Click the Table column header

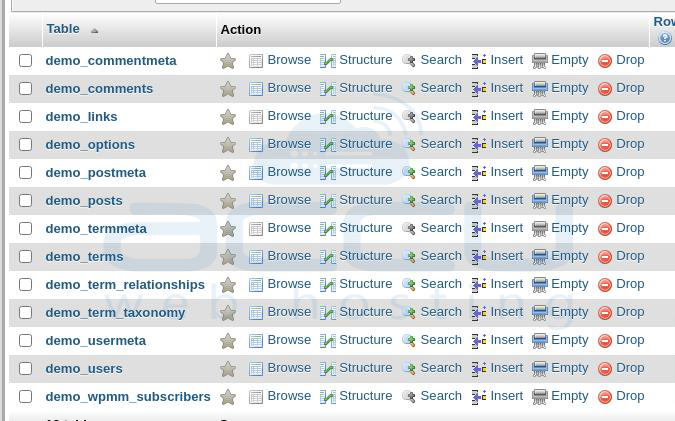tap(63, 29)
